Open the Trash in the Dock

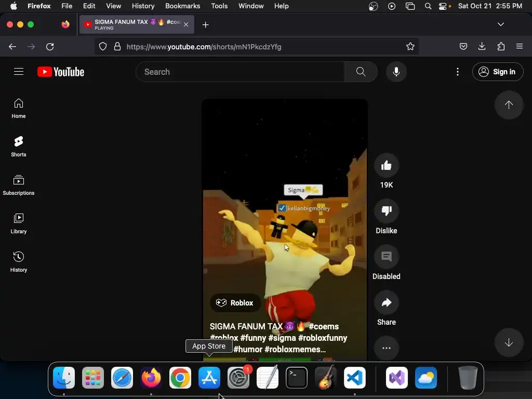point(468,378)
